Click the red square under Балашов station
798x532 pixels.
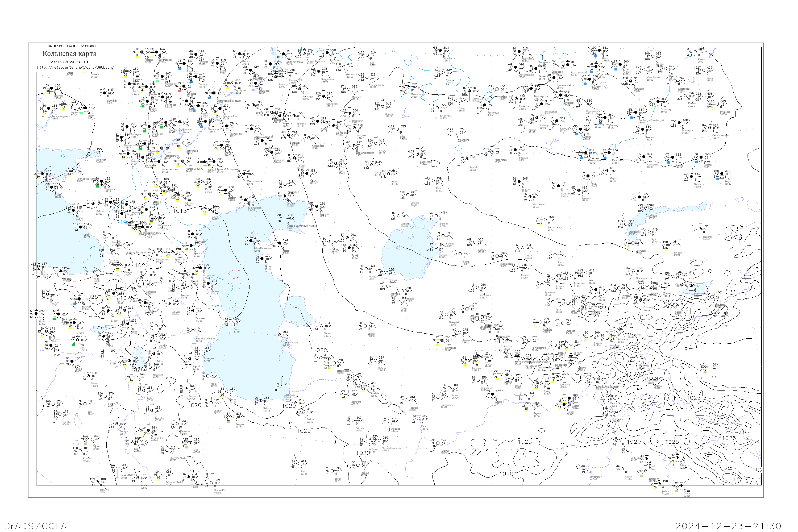(x=180, y=91)
